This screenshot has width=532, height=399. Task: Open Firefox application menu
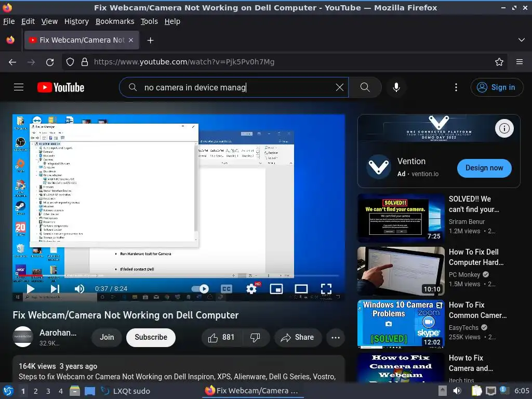pyautogui.click(x=520, y=62)
